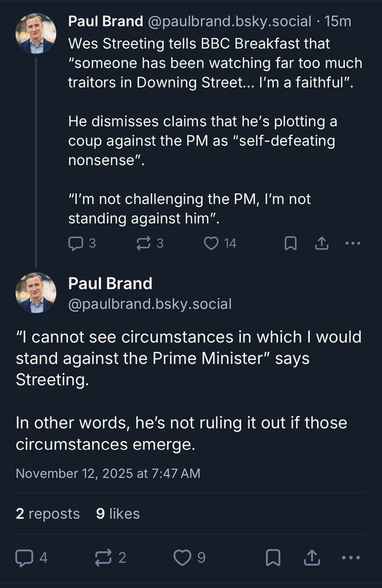Reply to the main post with 4 replies
Viewport: 382px width, 588px height.
coord(24,557)
